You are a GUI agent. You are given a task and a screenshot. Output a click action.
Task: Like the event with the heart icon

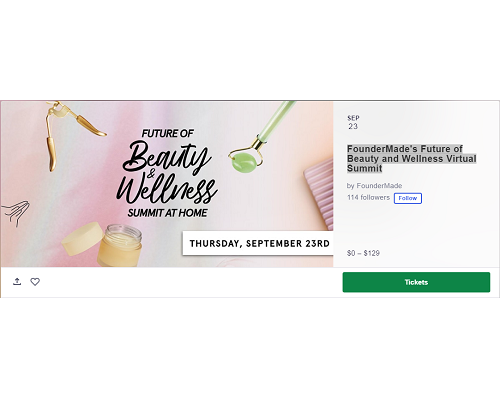pyautogui.click(x=35, y=282)
